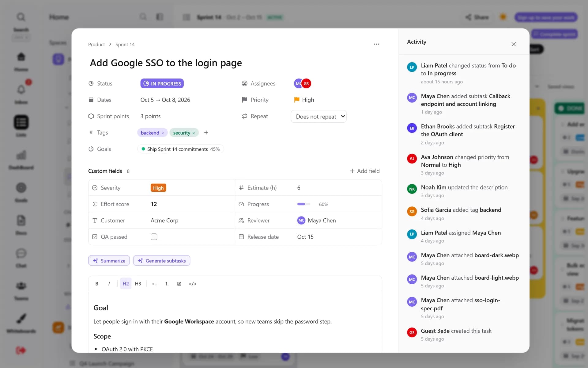588x368 pixels.
Task: Edit the 3 points sprint value
Action: point(150,116)
